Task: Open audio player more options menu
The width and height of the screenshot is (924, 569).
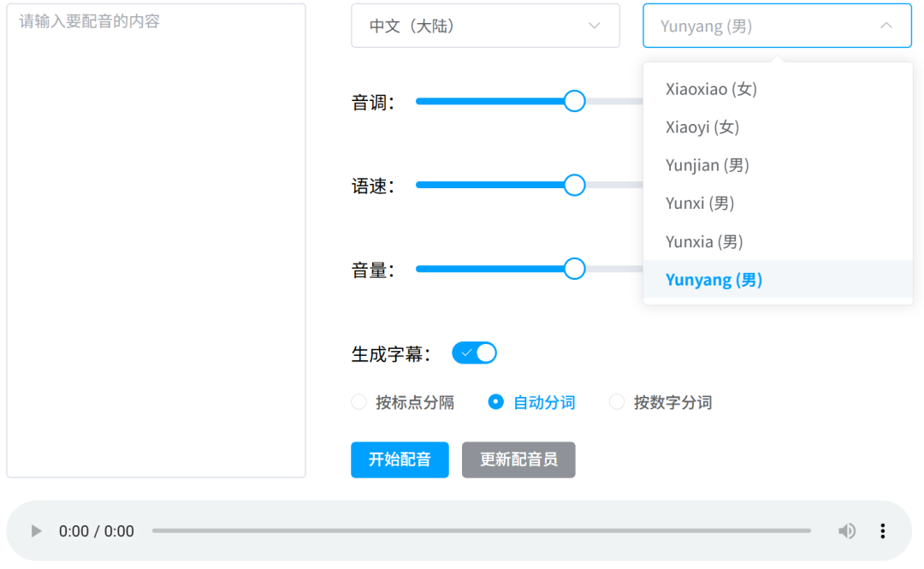Action: [882, 531]
